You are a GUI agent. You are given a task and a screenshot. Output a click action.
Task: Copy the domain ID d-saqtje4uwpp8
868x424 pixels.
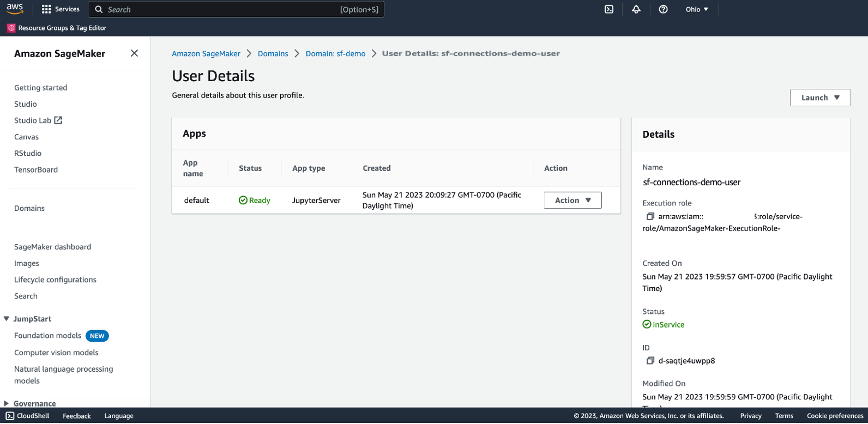tap(650, 361)
